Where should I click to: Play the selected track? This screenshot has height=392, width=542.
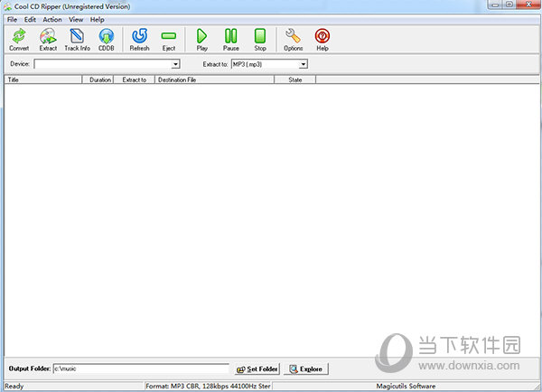click(x=201, y=40)
